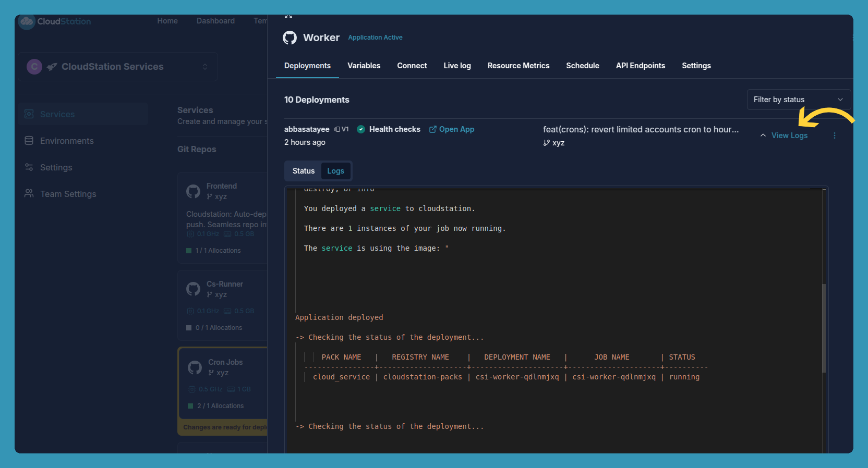Open the Worker Settings tab
The image size is (868, 468).
[x=696, y=66]
